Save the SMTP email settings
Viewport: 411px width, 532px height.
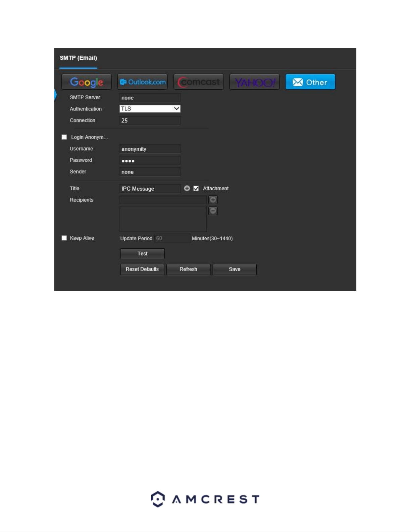[x=235, y=269]
